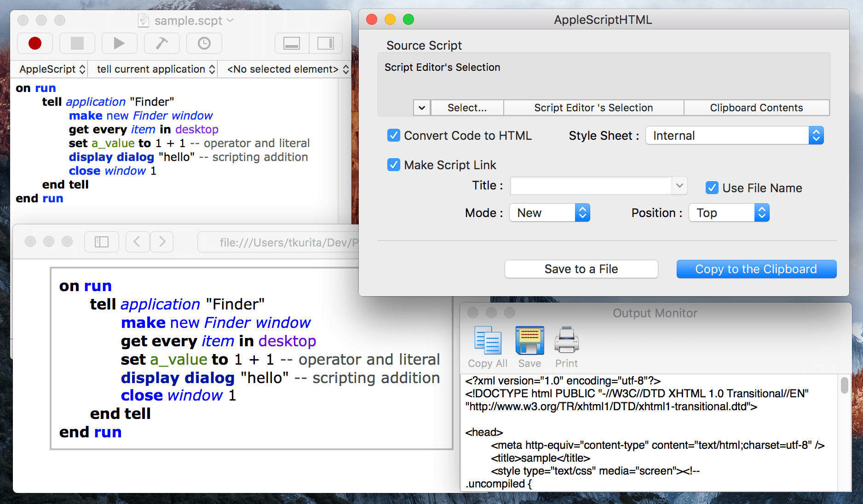Click Save to a File
863x504 pixels.
[x=581, y=269]
